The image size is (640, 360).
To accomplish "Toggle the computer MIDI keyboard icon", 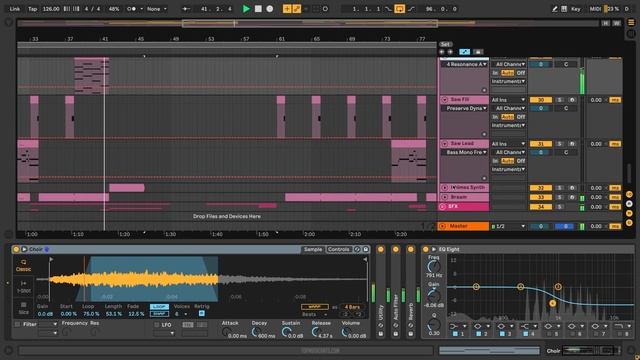I will click(x=564, y=9).
